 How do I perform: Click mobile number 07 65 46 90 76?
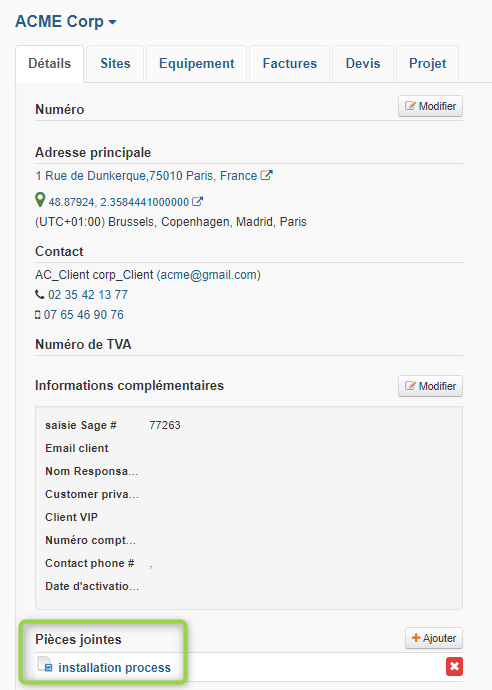coord(84,315)
